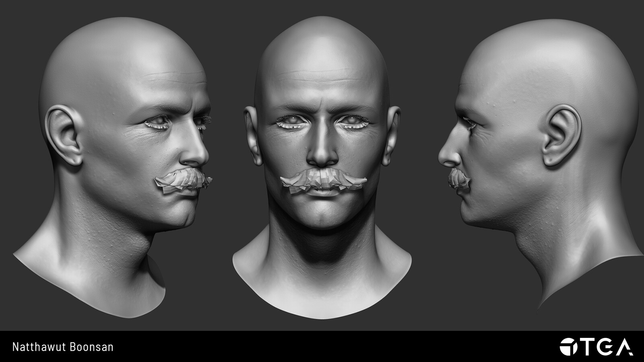Select the three-quarter view head render
The width and height of the screenshot is (644, 362).
(x=113, y=168)
